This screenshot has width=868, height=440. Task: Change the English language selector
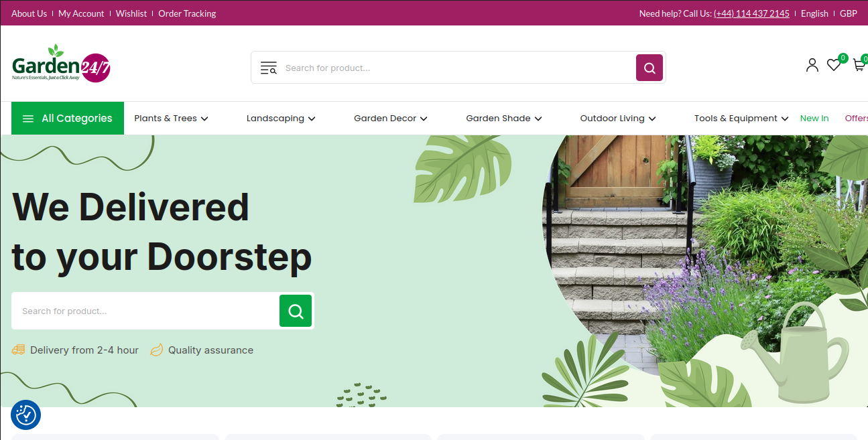[x=814, y=13]
